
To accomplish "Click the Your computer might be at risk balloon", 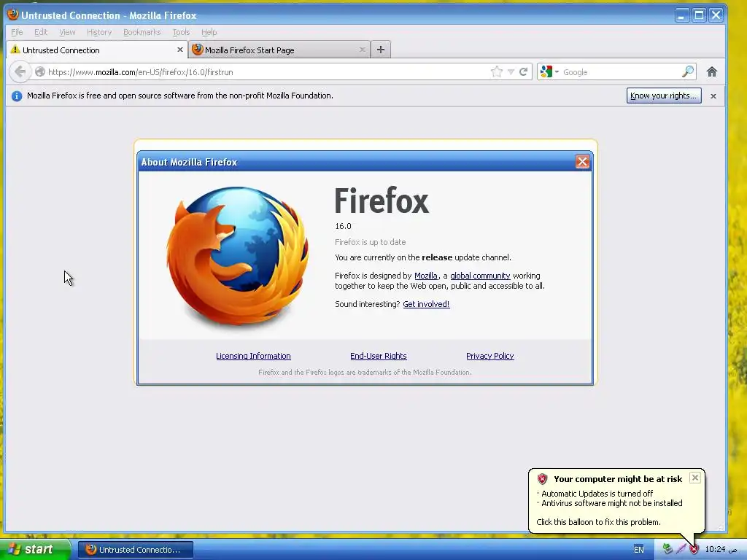I will pos(616,500).
